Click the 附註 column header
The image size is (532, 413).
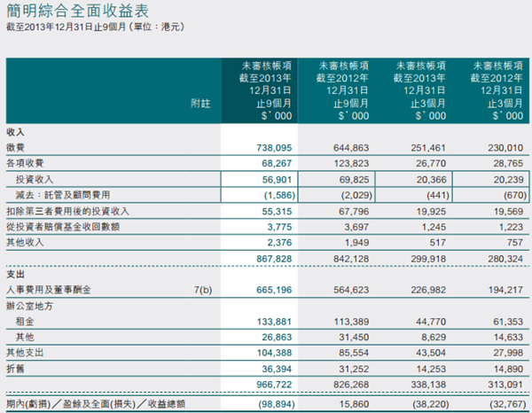click(x=200, y=104)
